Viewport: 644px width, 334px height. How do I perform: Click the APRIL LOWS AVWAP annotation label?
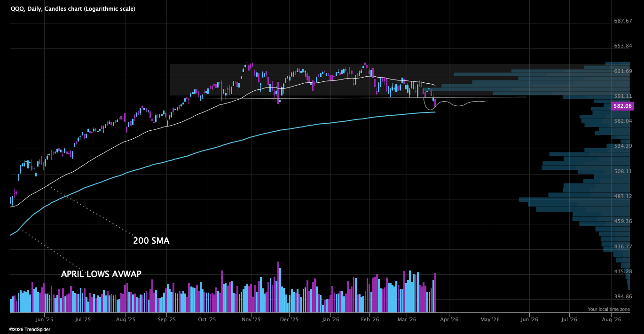(101, 274)
